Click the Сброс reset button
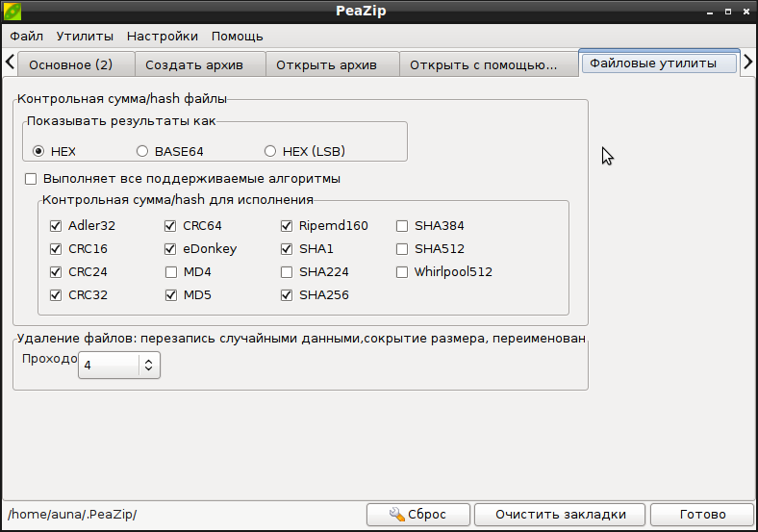 (x=418, y=515)
